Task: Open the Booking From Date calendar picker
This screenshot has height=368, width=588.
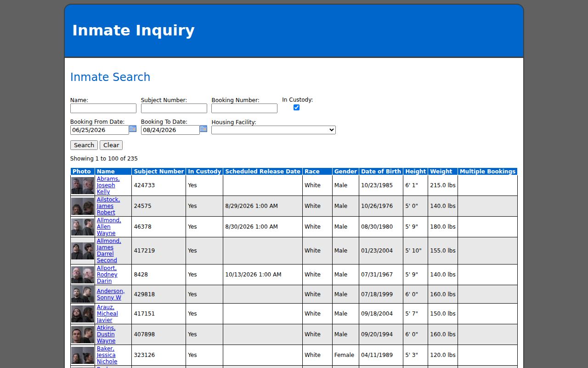Action: coord(133,129)
